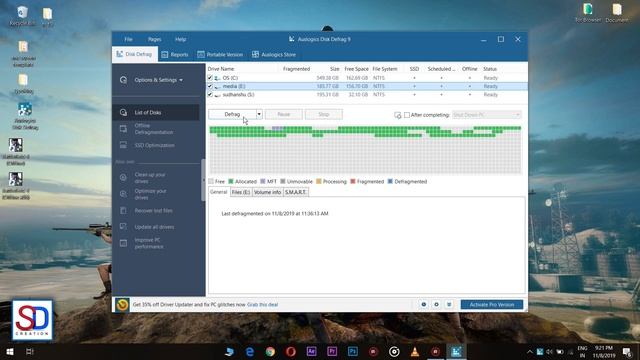Collapse the sidebar using splitter arrow
This screenshot has width=640, height=360.
pos(203,180)
